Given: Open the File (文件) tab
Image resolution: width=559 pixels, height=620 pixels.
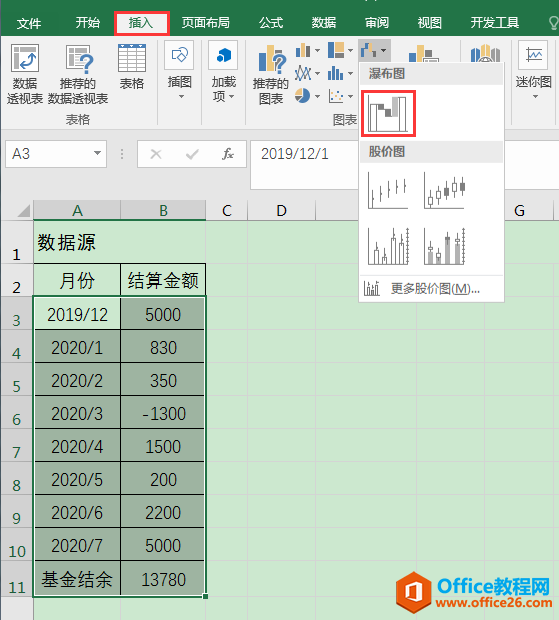Looking at the screenshot, I should [29, 23].
